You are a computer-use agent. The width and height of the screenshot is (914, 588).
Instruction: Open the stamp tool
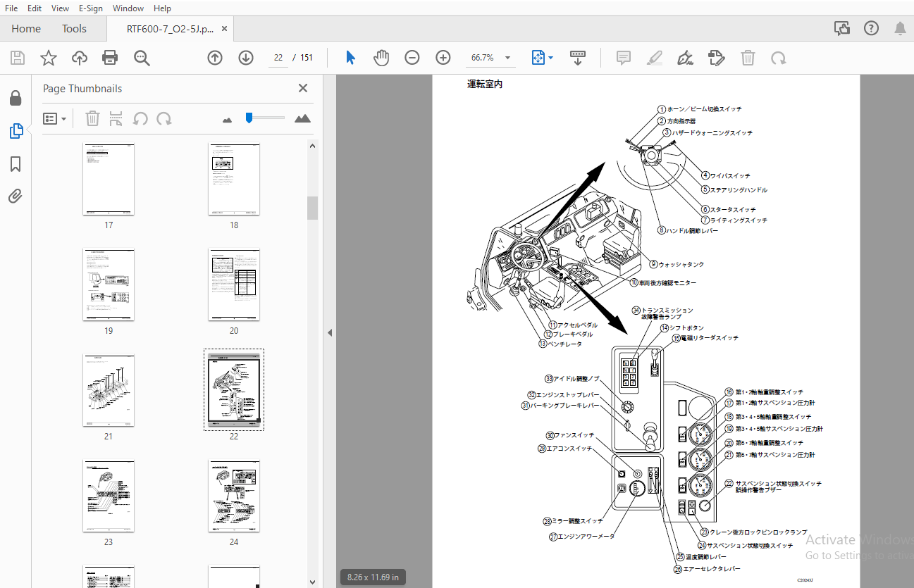[716, 58]
